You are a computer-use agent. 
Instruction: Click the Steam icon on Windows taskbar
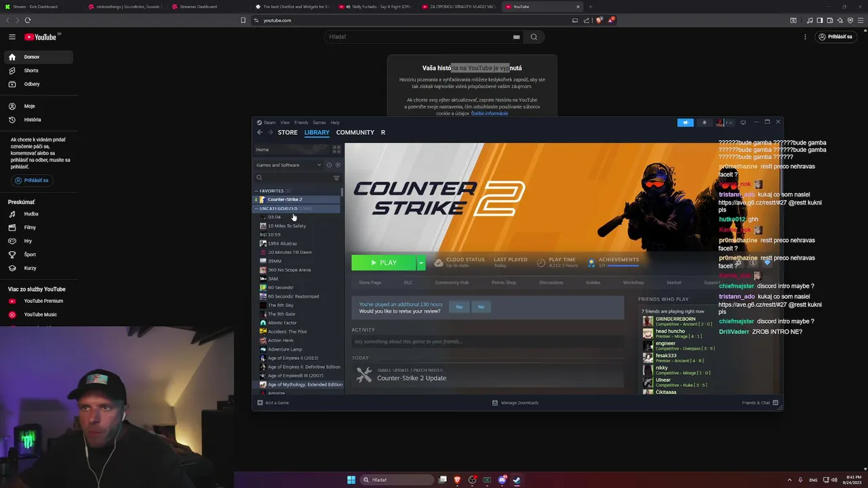click(517, 480)
